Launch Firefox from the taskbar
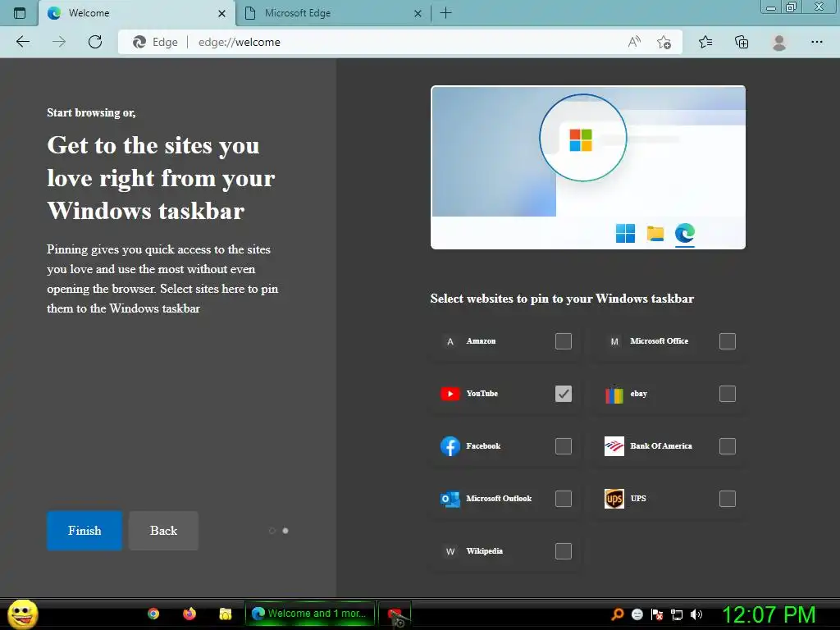This screenshot has height=630, width=840. (x=189, y=614)
